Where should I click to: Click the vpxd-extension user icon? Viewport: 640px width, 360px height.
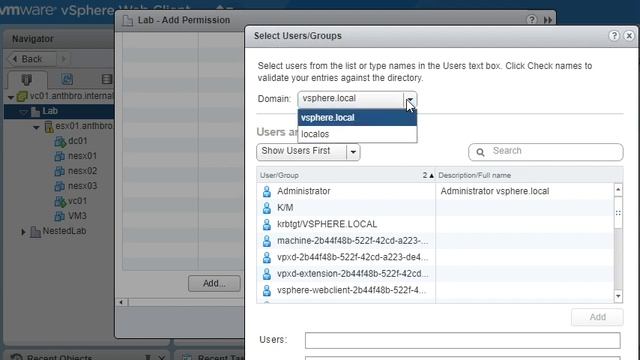click(x=267, y=273)
